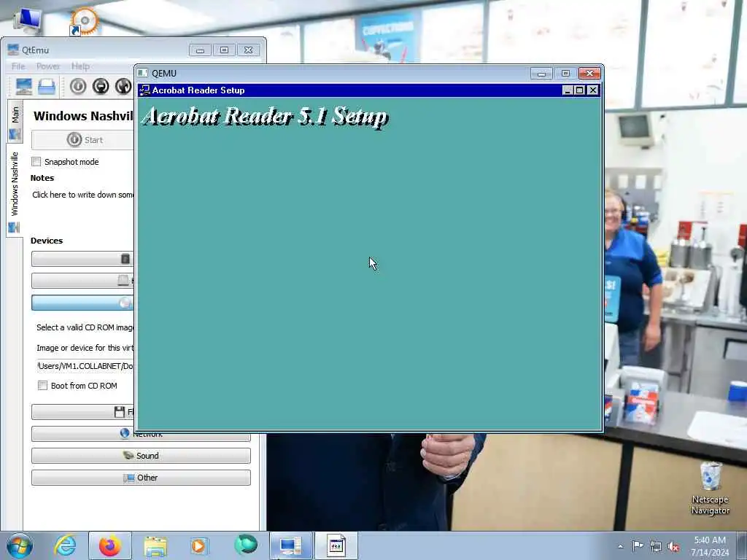Expand the Network device section
This screenshot has height=560, width=747.
(x=141, y=434)
